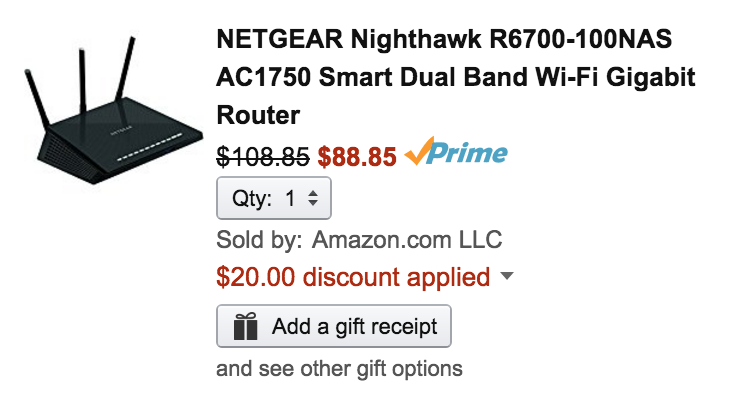Open the Qty quantity dropdown

click(274, 198)
